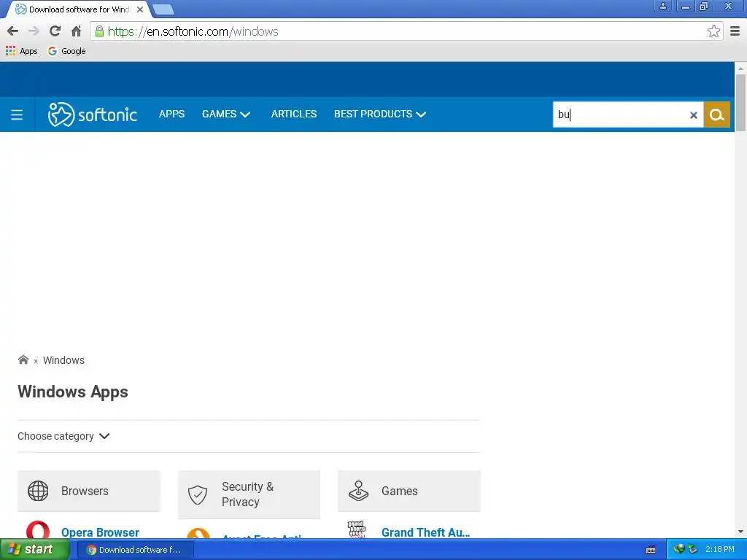This screenshot has width=747, height=560.
Task: Click the taskbar clock 2:18 PM
Action: [x=719, y=549]
